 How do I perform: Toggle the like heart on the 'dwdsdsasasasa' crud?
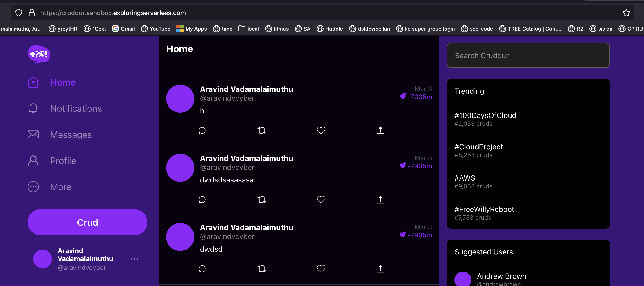click(x=321, y=199)
